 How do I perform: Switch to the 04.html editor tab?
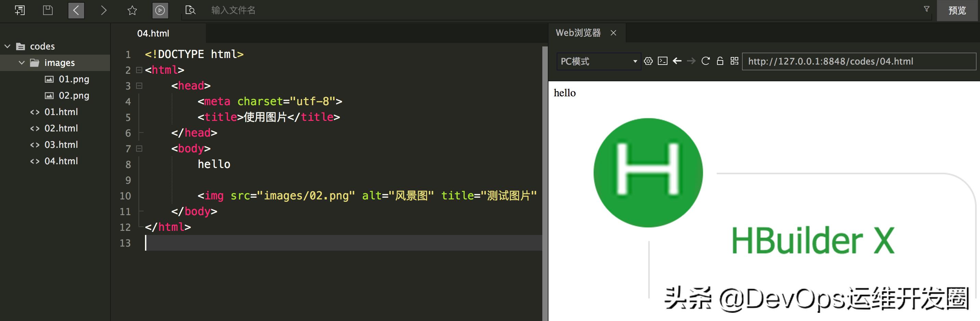(153, 33)
